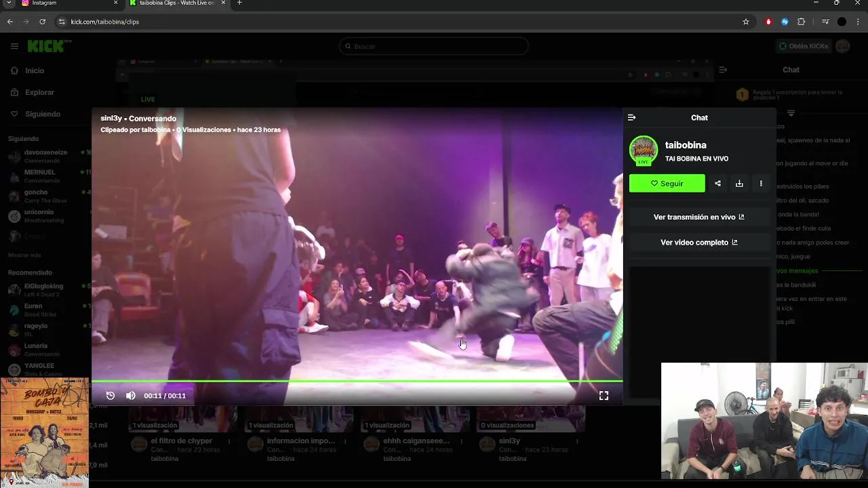Click the taibobina channel avatar

(x=644, y=150)
